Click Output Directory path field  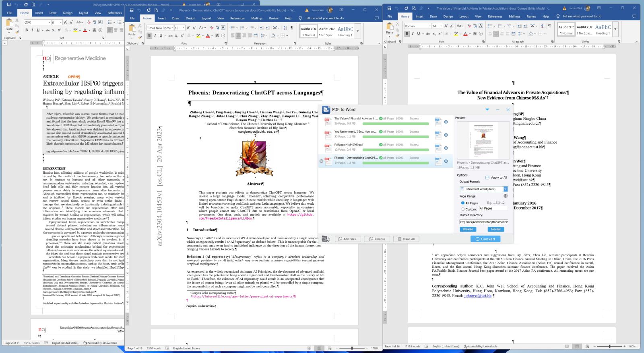click(x=483, y=222)
